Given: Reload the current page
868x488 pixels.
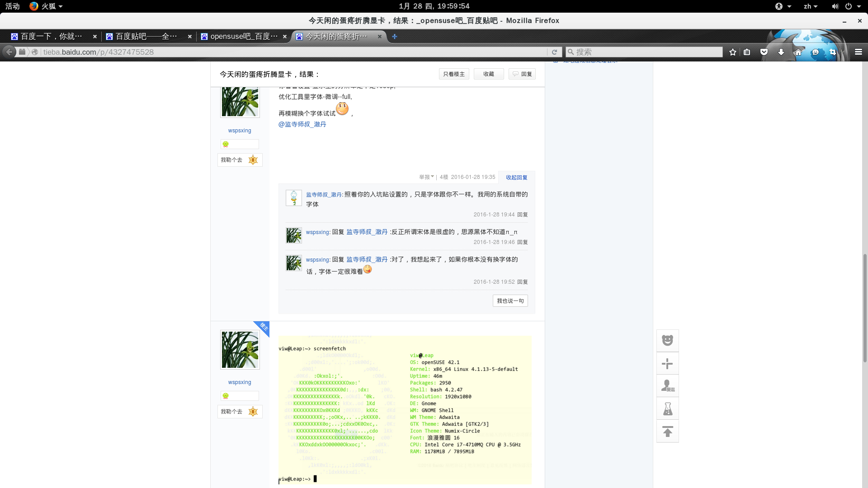Looking at the screenshot, I should [x=554, y=52].
